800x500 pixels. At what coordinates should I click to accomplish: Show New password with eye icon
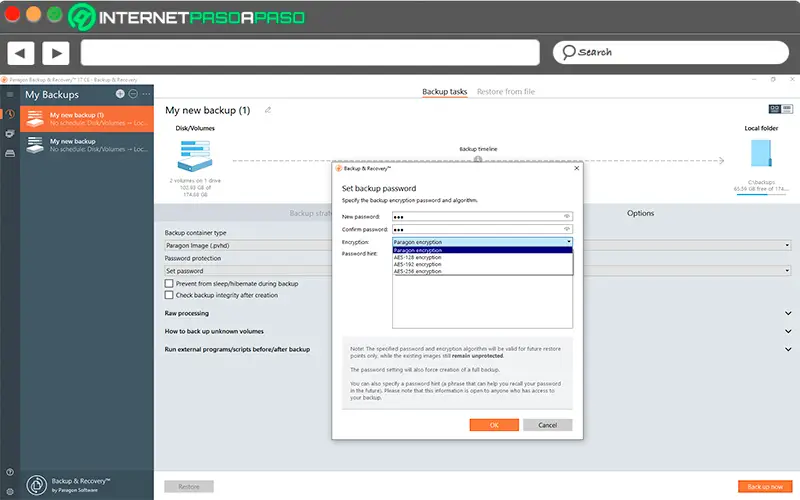pyautogui.click(x=567, y=216)
